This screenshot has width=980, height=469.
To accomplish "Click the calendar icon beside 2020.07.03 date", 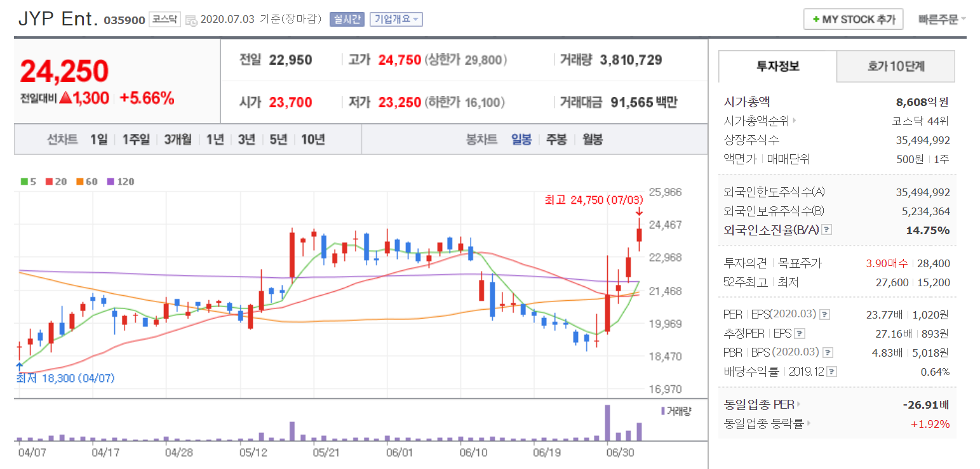I will (191, 20).
